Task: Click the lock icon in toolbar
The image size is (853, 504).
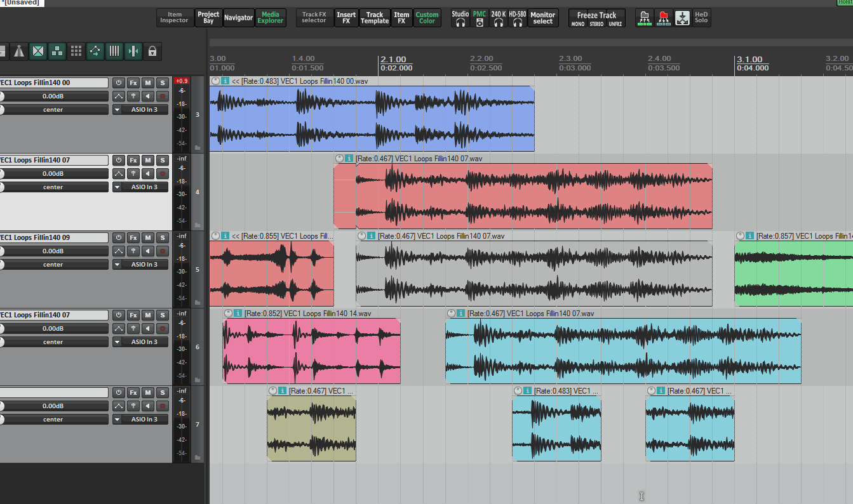Action: pos(152,51)
